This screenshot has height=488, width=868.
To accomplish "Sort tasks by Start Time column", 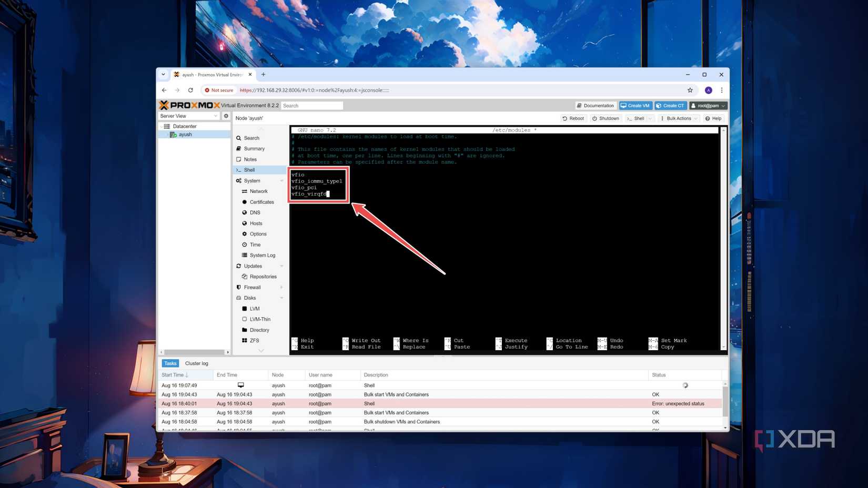I will click(x=185, y=375).
